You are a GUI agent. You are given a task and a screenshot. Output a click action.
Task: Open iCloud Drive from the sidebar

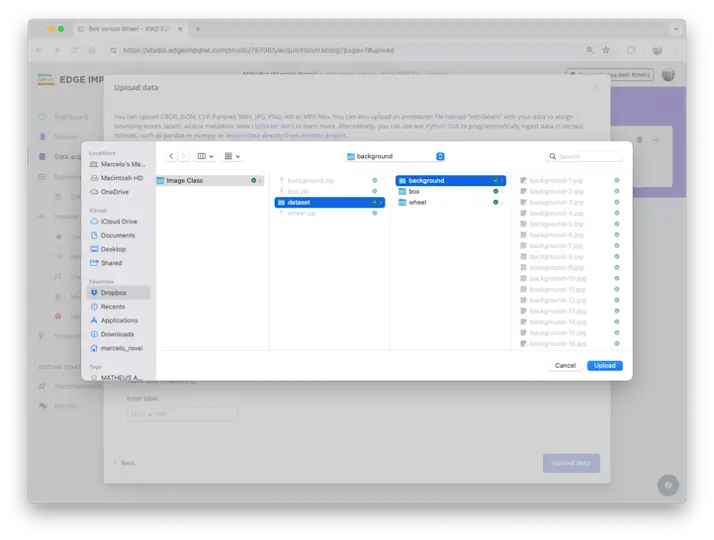[x=119, y=221]
